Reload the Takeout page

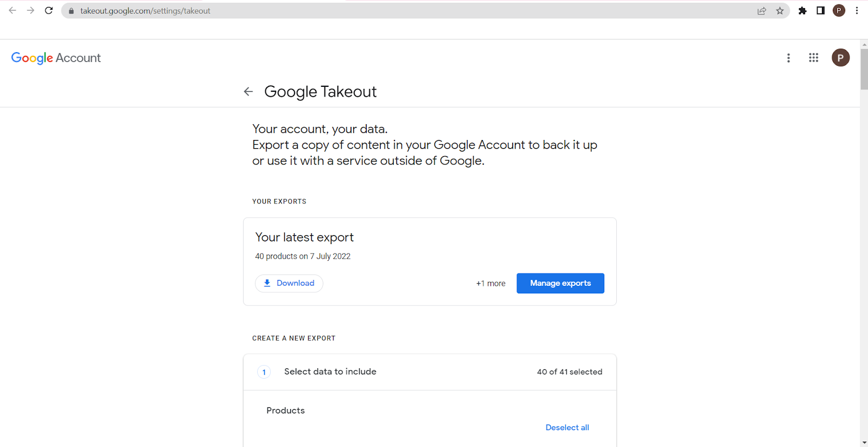(x=49, y=11)
